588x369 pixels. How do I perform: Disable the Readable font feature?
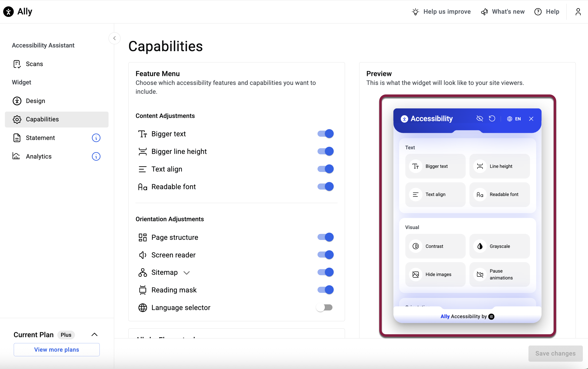[326, 187]
